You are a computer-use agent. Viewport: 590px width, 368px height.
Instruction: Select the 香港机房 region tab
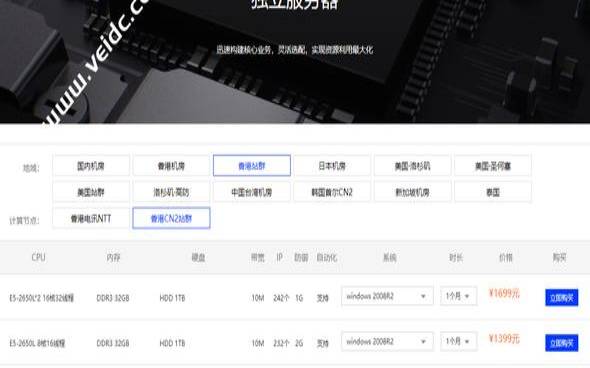tap(171, 166)
